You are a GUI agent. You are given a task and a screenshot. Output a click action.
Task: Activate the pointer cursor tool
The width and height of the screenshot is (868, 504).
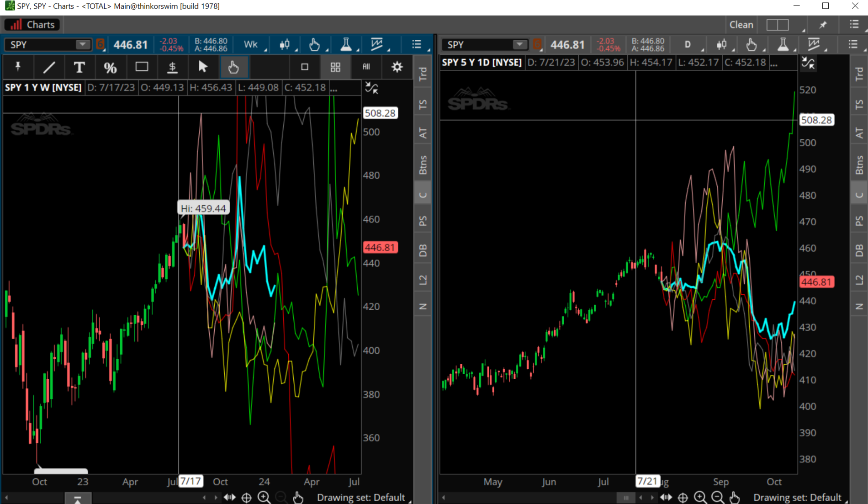(x=203, y=67)
